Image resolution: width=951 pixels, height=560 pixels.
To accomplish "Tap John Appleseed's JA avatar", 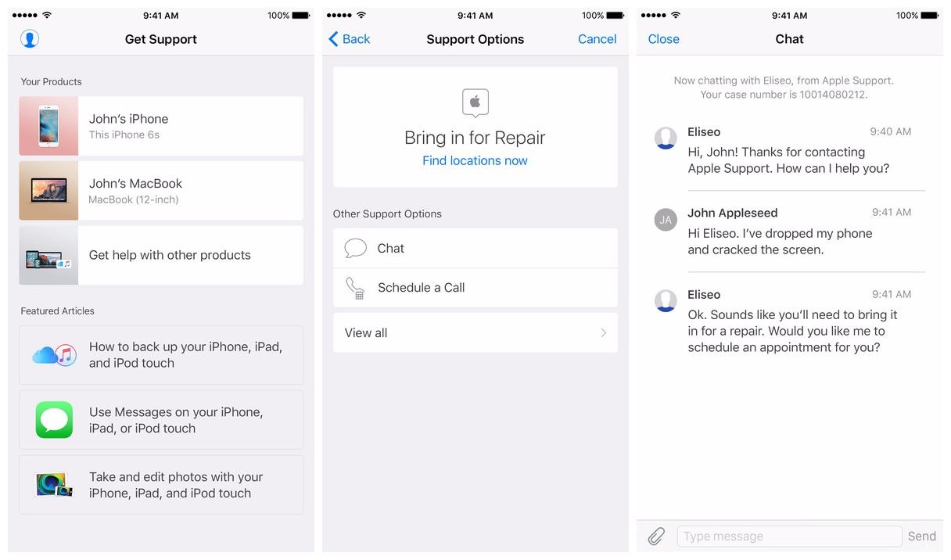I will (666, 220).
